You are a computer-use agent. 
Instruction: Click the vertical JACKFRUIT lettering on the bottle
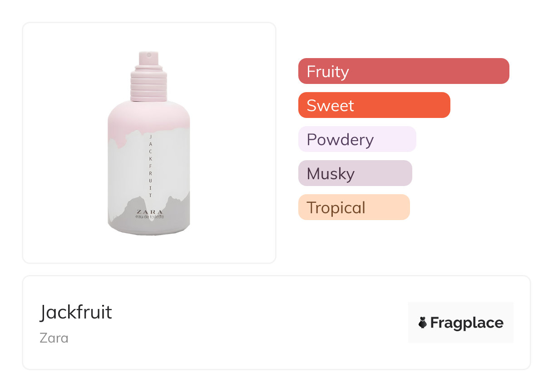click(150, 166)
